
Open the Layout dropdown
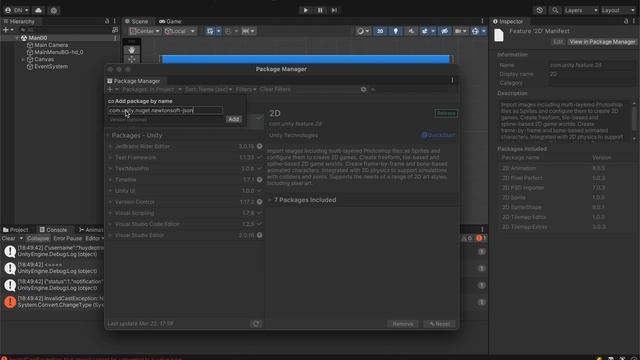[x=618, y=10]
